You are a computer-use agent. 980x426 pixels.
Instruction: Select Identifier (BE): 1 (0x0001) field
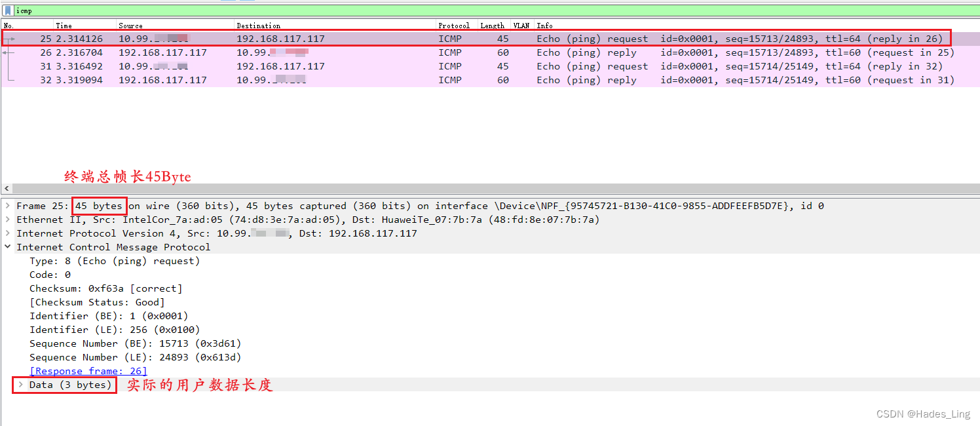(109, 316)
